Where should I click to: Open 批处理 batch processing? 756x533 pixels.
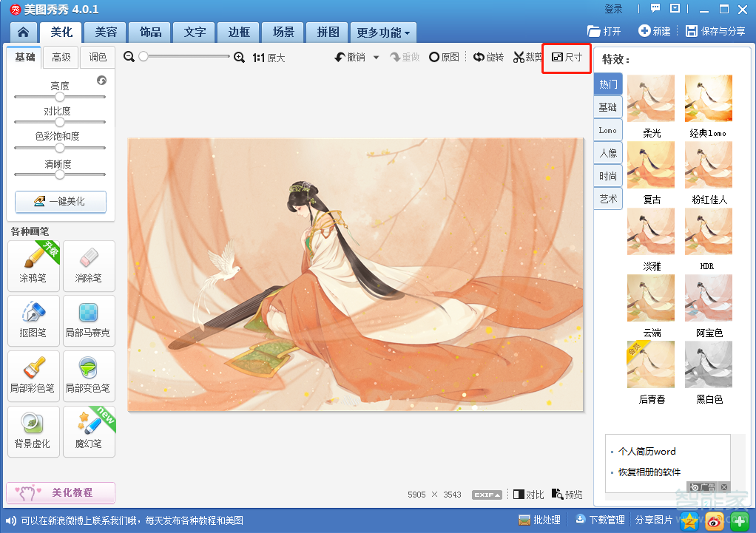coord(539,520)
